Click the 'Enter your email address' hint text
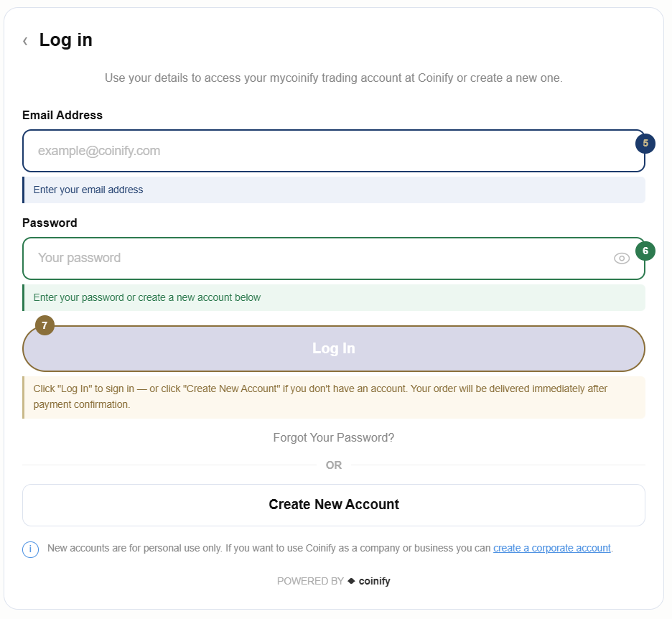The image size is (672, 619). 88,190
